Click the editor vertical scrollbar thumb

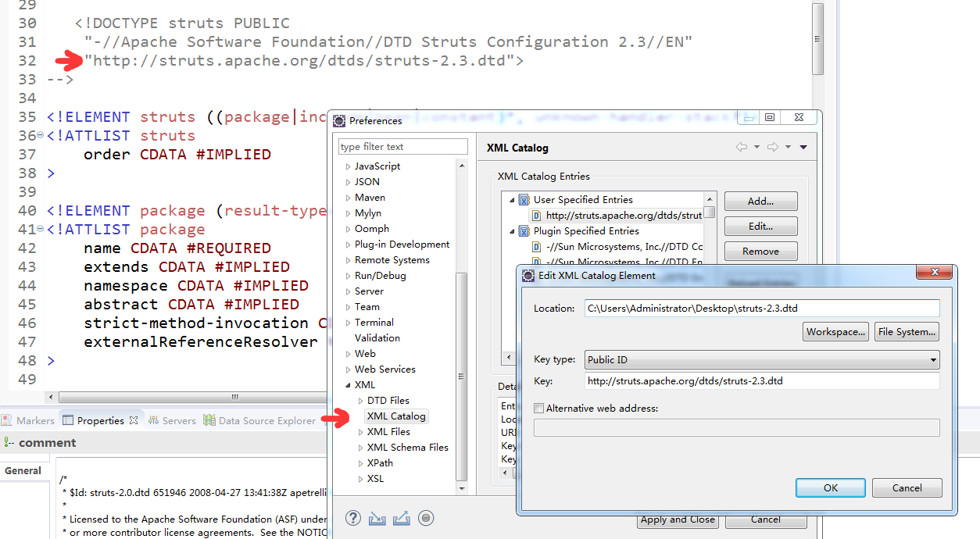[x=817, y=39]
